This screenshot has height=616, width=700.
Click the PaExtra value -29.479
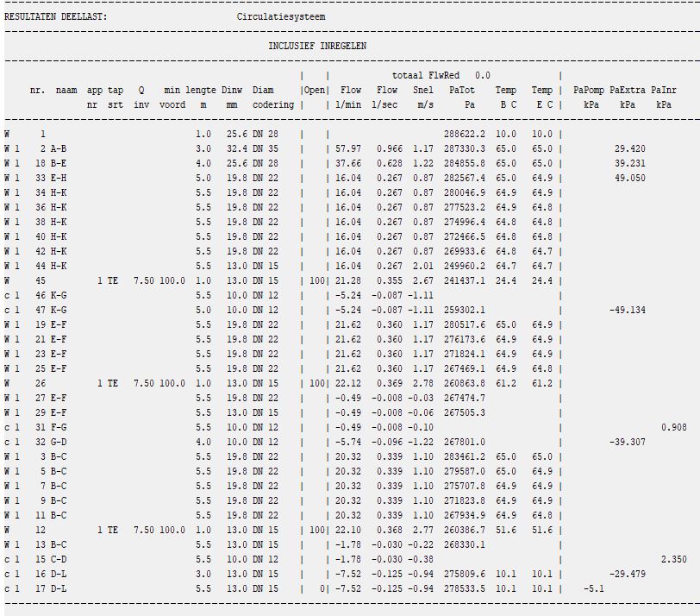(x=628, y=574)
